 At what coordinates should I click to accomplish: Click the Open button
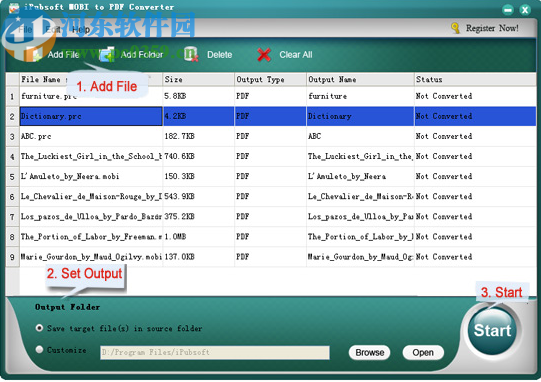[423, 352]
